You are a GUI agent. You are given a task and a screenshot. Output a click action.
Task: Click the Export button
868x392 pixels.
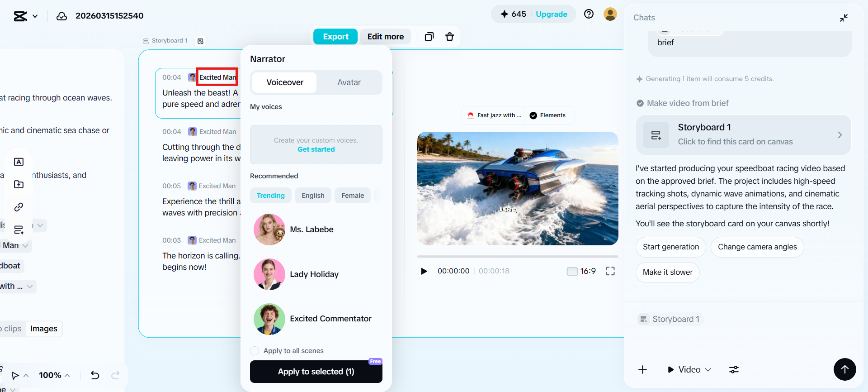pyautogui.click(x=335, y=37)
